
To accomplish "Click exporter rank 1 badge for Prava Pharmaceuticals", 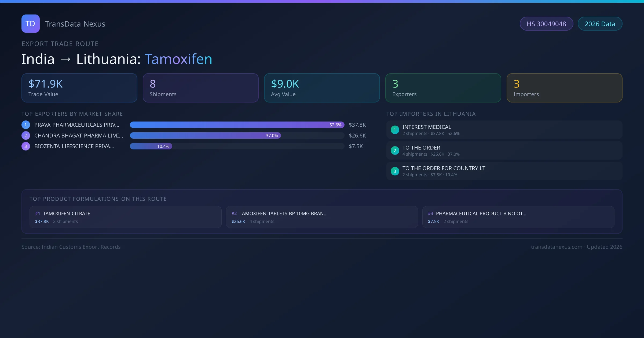I will [x=26, y=125].
